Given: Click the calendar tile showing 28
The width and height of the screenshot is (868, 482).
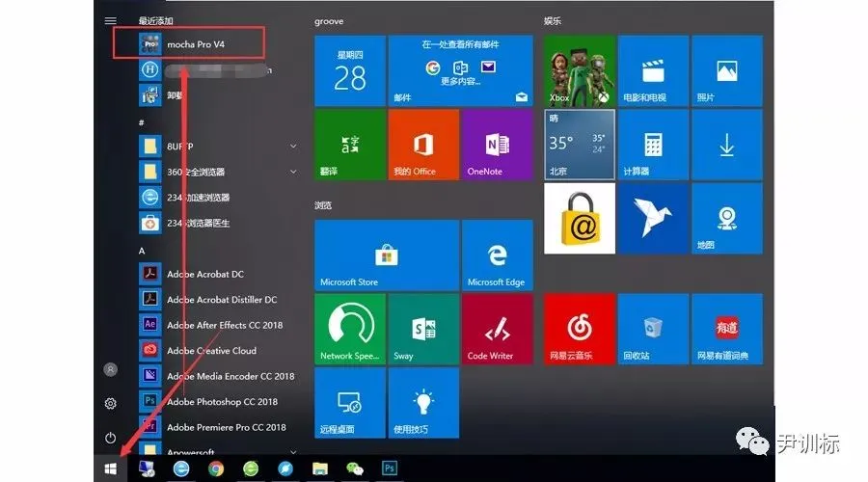Looking at the screenshot, I should [x=350, y=70].
